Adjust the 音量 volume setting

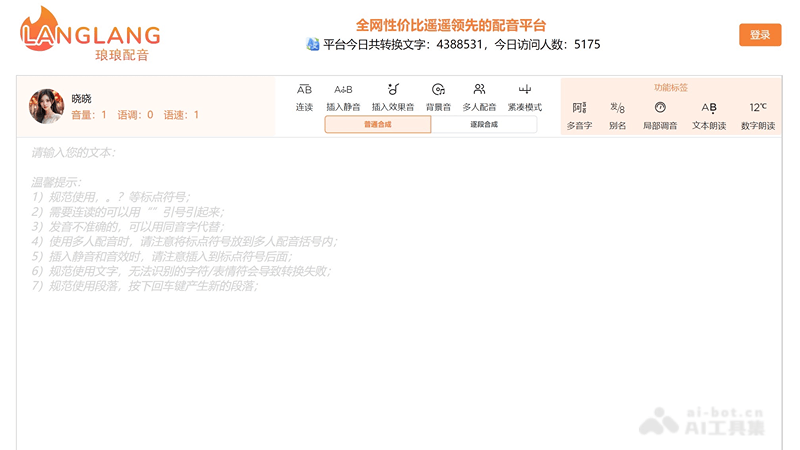pos(89,115)
